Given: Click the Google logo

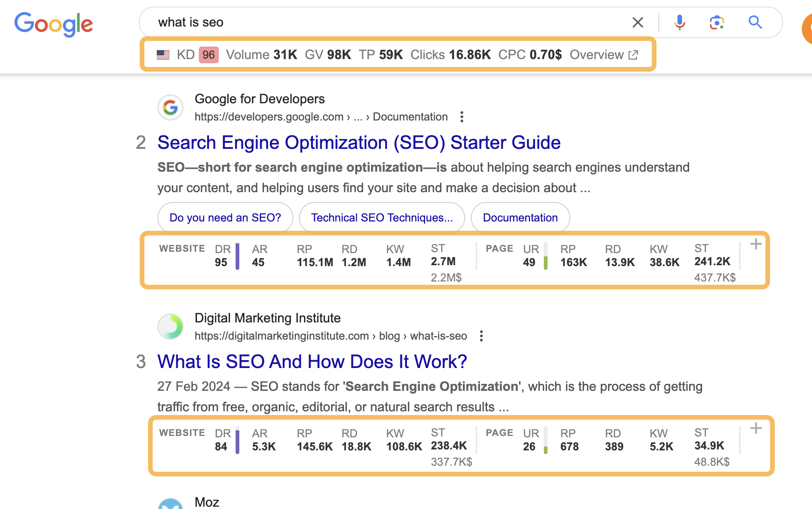Looking at the screenshot, I should pyautogui.click(x=54, y=24).
